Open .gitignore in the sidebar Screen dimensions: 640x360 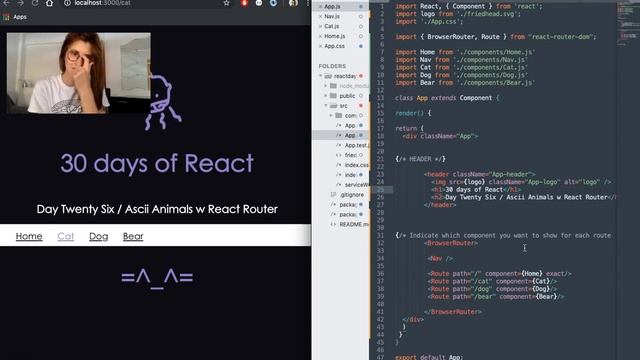click(x=352, y=195)
